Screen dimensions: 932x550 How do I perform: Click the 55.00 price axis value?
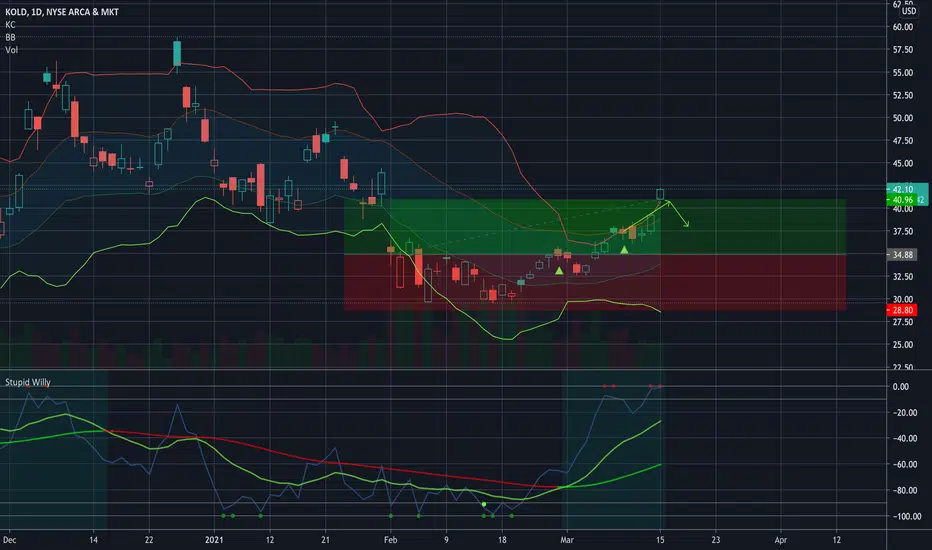point(902,73)
